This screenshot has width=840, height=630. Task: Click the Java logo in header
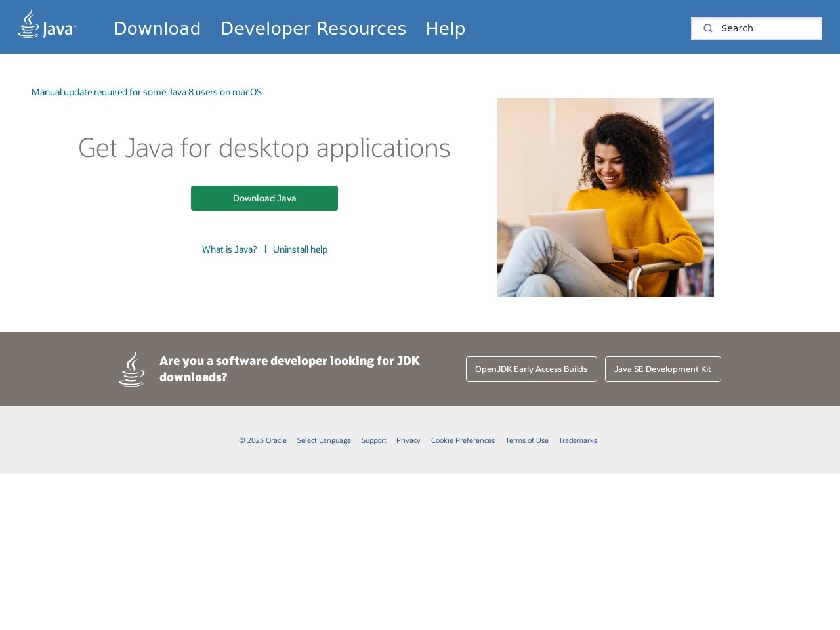point(47,25)
